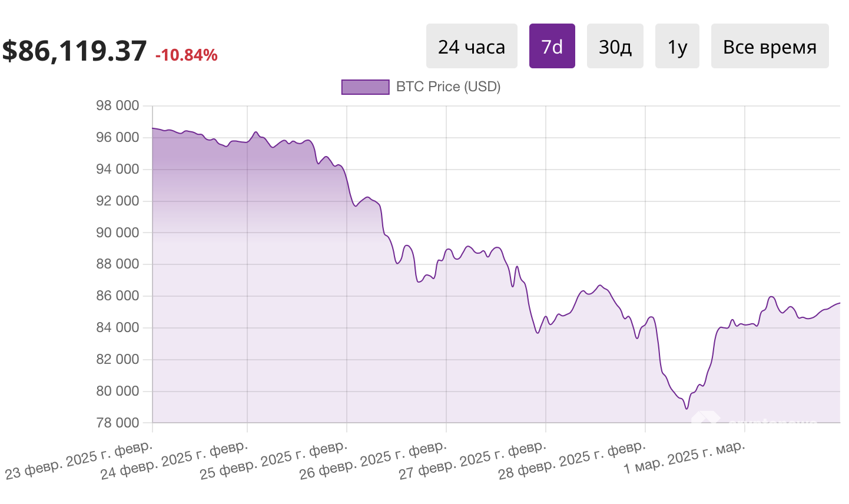Image resolution: width=849 pixels, height=504 pixels.
Task: Click the BTC Price (USD) legend text
Action: coord(449,87)
